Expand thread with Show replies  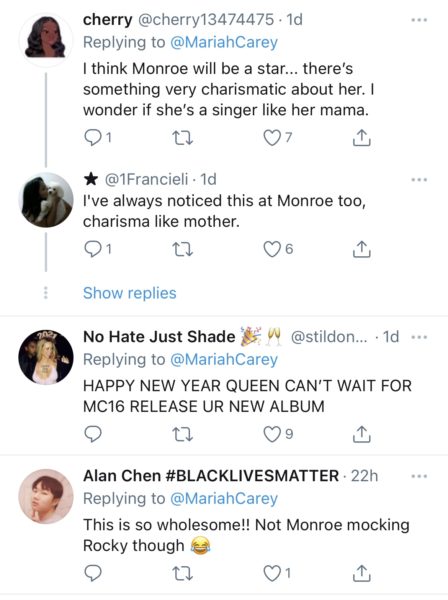(x=130, y=293)
